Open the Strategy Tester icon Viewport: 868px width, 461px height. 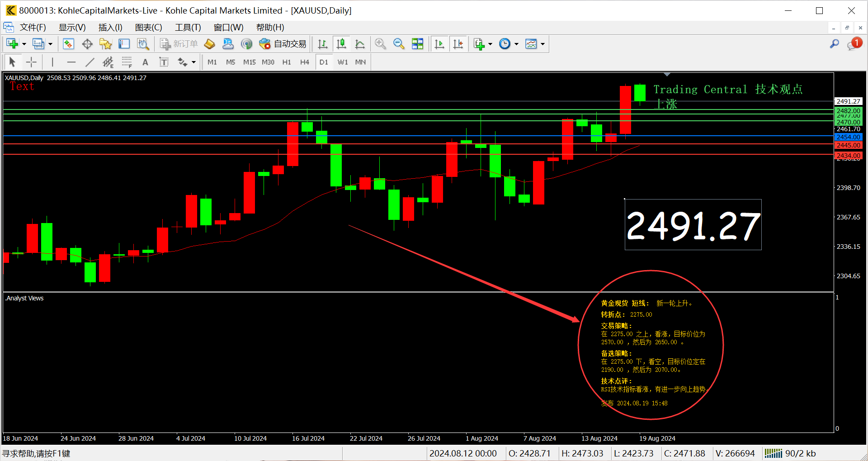coord(143,44)
